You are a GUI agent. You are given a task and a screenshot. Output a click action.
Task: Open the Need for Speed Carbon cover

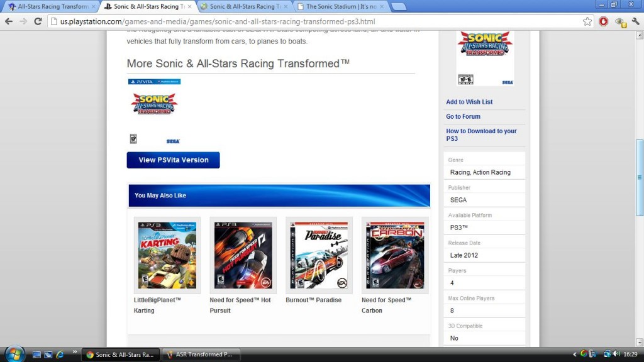click(395, 255)
